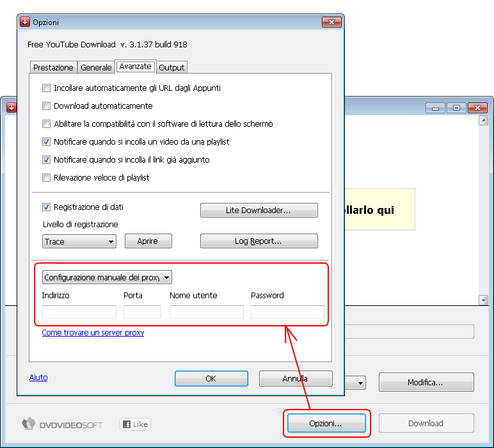Close the Opzioni dialog

click(x=331, y=22)
